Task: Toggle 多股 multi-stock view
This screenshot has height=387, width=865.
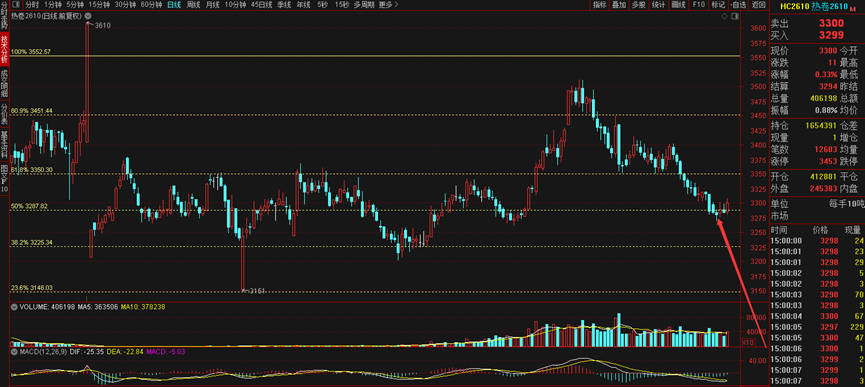Action: 639,4
